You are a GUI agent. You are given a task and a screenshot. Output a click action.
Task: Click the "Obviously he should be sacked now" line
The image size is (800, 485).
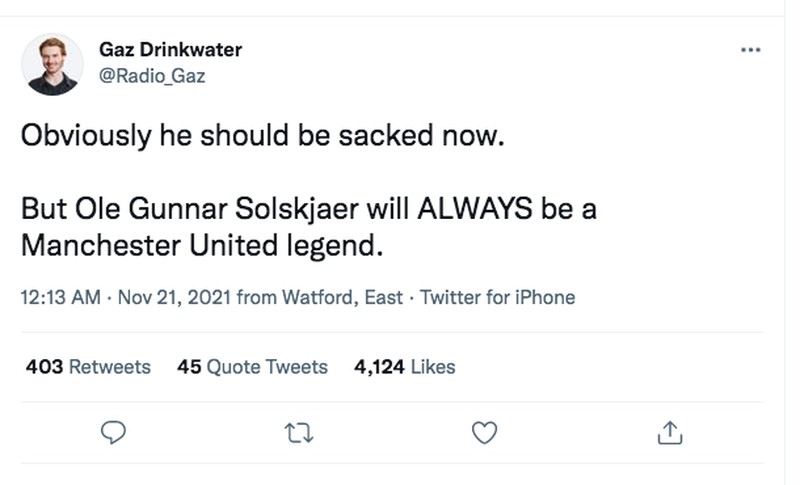pyautogui.click(x=258, y=136)
